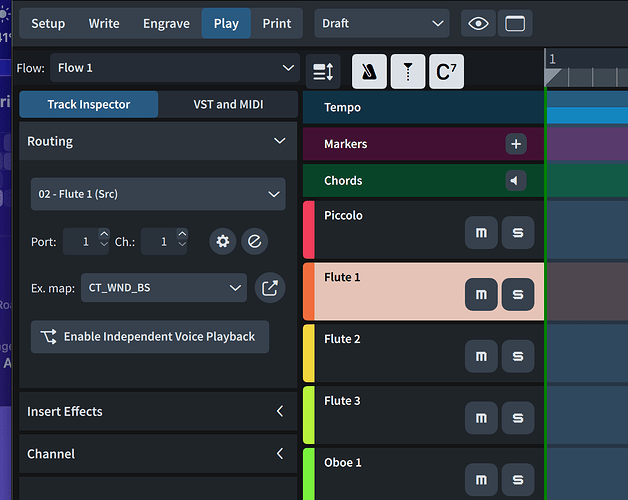Open the Flow 1 dropdown
The height and width of the screenshot is (500, 628).
click(x=172, y=68)
